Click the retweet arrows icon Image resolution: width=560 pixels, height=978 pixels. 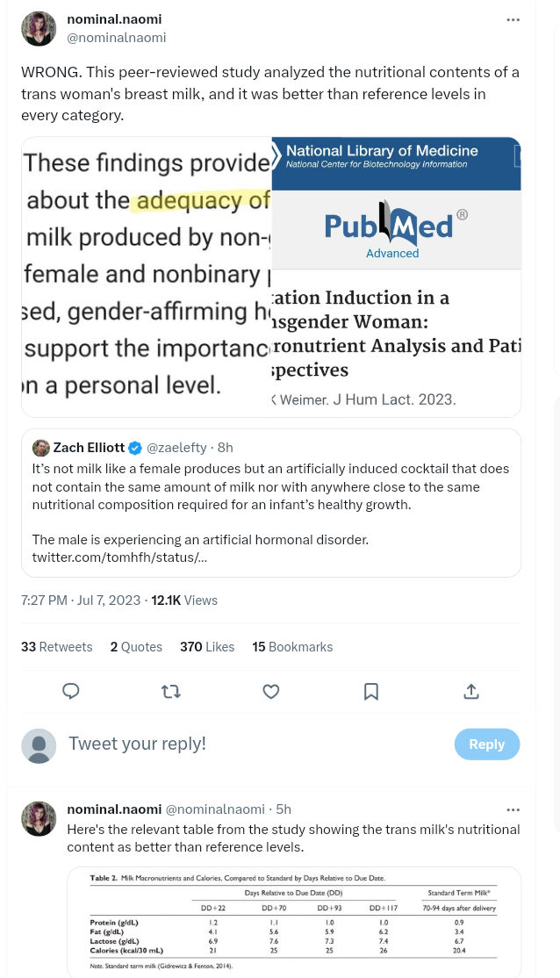coord(171,692)
